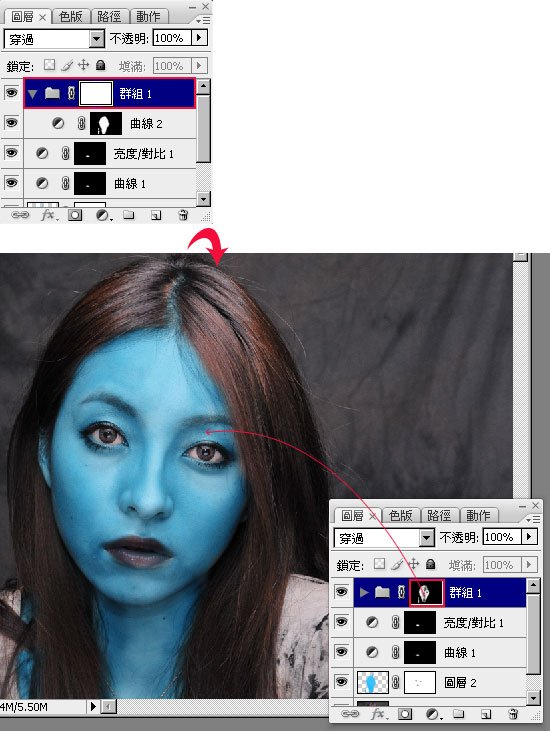Delete layer trash icon in upper panel

(x=183, y=214)
